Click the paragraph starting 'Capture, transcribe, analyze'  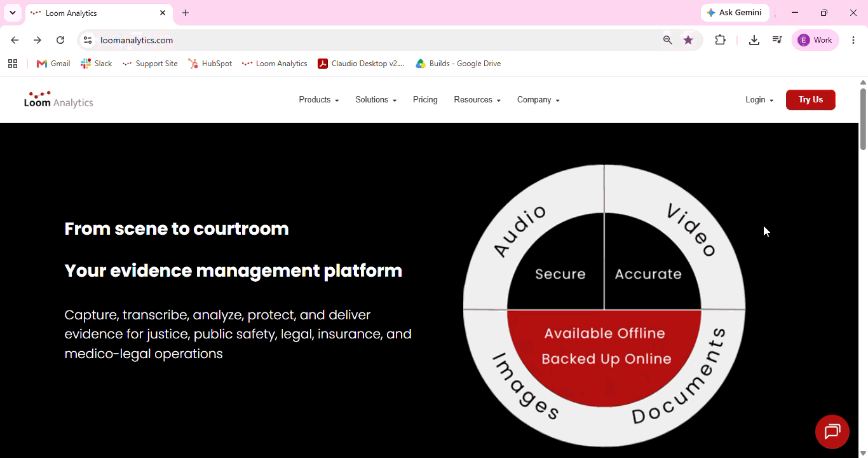238,334
